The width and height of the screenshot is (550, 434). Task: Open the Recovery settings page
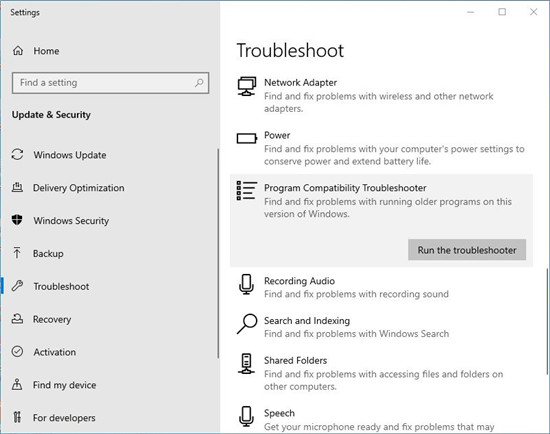(x=52, y=319)
